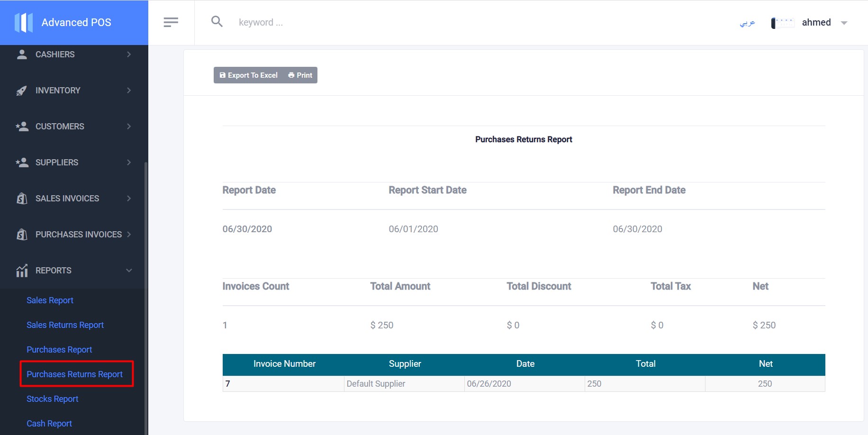
Task: Toggle the sidebar hamburger menu icon
Action: (171, 22)
